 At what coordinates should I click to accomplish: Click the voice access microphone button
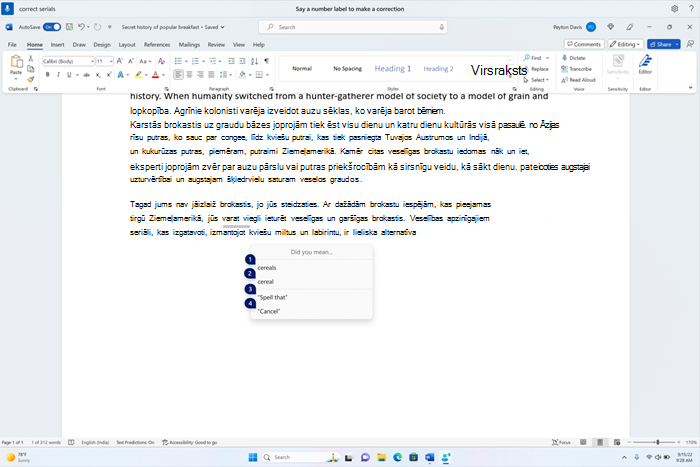point(7,8)
